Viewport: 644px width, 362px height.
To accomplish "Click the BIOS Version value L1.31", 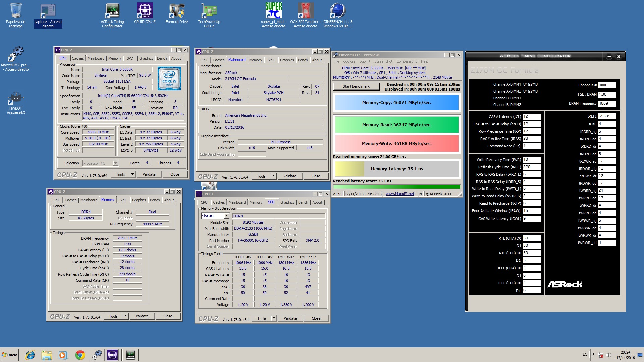I will (x=273, y=121).
